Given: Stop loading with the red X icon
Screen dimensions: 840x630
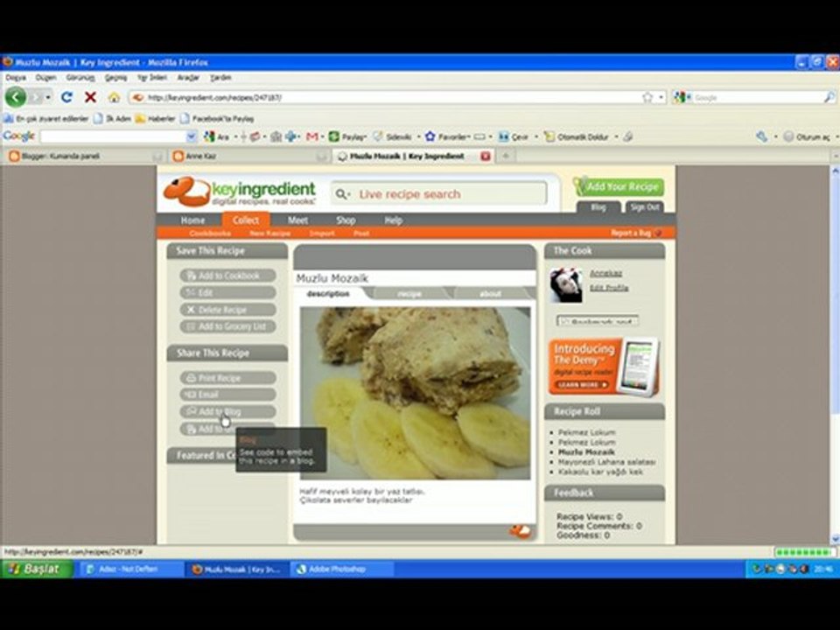Looking at the screenshot, I should [x=90, y=97].
